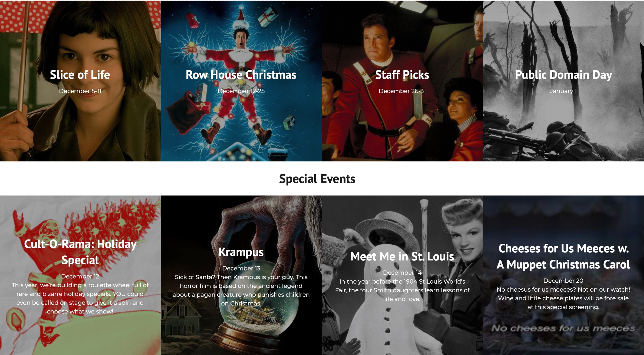Click the Row House Christmas heading
Image resolution: width=644 pixels, height=355 pixels.
pyautogui.click(x=241, y=75)
